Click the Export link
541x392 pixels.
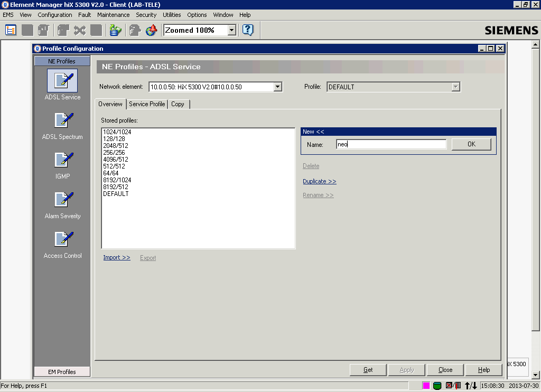[x=148, y=257]
